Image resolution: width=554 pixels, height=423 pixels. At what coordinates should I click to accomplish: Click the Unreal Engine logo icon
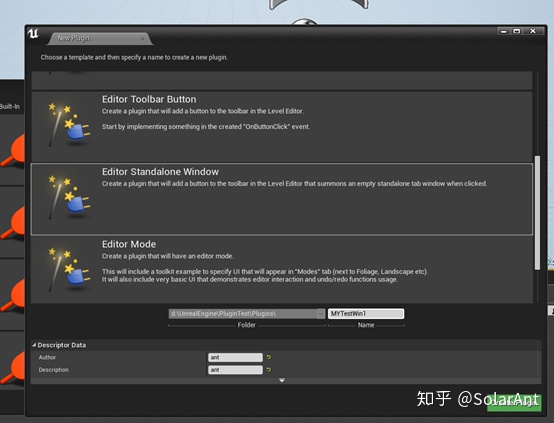pyautogui.click(x=34, y=34)
